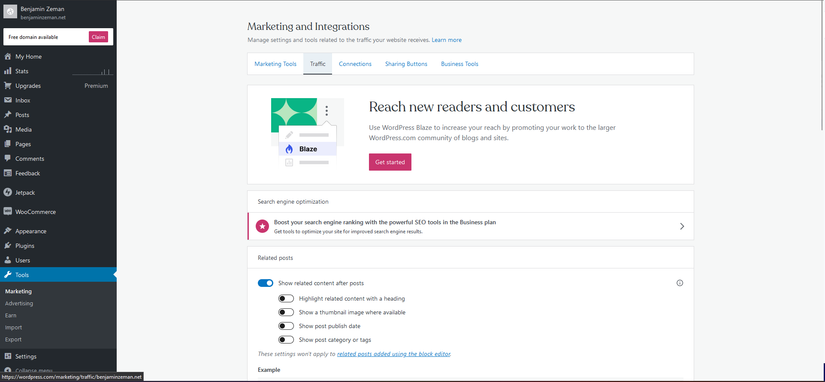The height and width of the screenshot is (382, 825).
Task: Open Jetpack via its lightning icon
Action: point(7,193)
